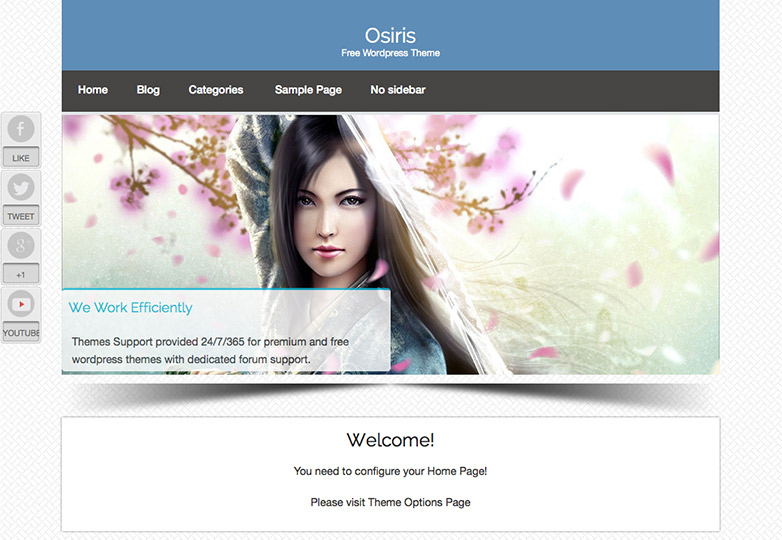Open the Home menu item
782x540 pixels.
pyautogui.click(x=93, y=90)
